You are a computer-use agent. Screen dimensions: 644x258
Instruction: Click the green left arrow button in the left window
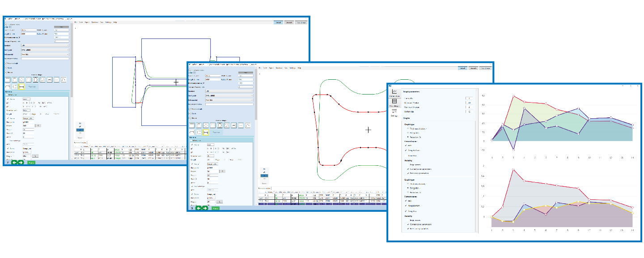pyautogui.click(x=14, y=162)
